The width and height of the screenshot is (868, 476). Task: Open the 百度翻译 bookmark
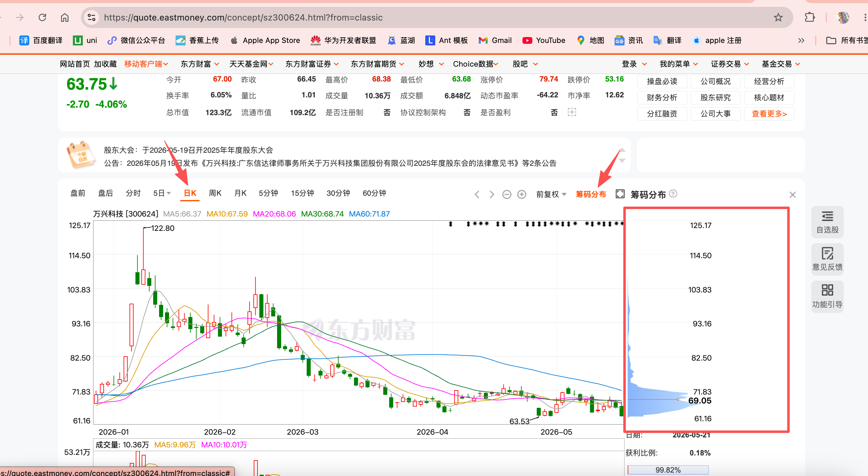[x=41, y=40]
